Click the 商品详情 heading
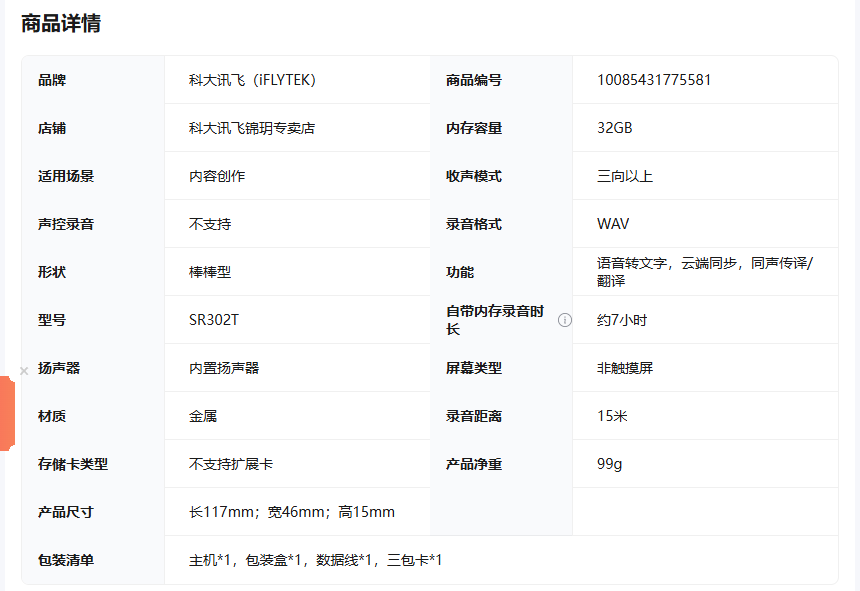The image size is (860, 591). pos(61,24)
